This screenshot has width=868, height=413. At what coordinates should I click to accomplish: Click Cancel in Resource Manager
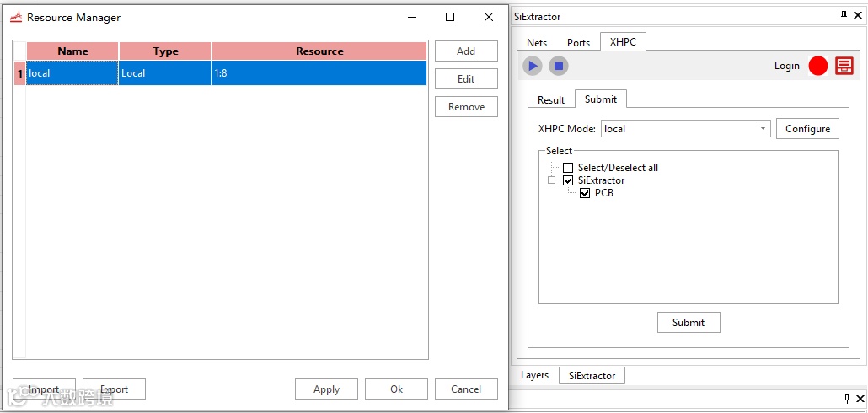[x=466, y=389]
